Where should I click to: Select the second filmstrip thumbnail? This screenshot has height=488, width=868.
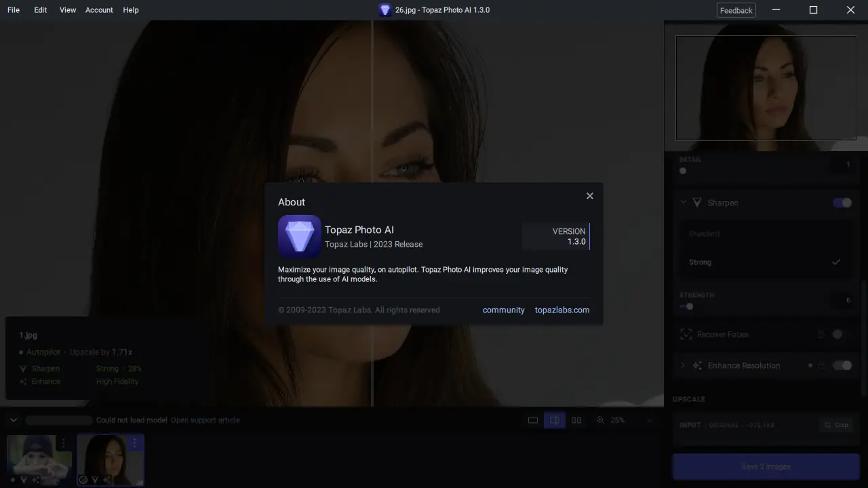pos(111,460)
